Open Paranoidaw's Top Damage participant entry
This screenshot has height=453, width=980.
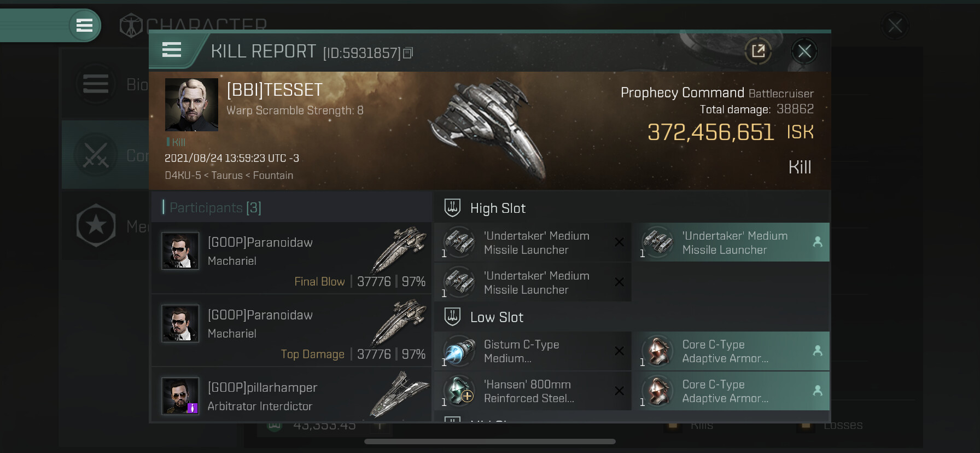[x=291, y=330]
